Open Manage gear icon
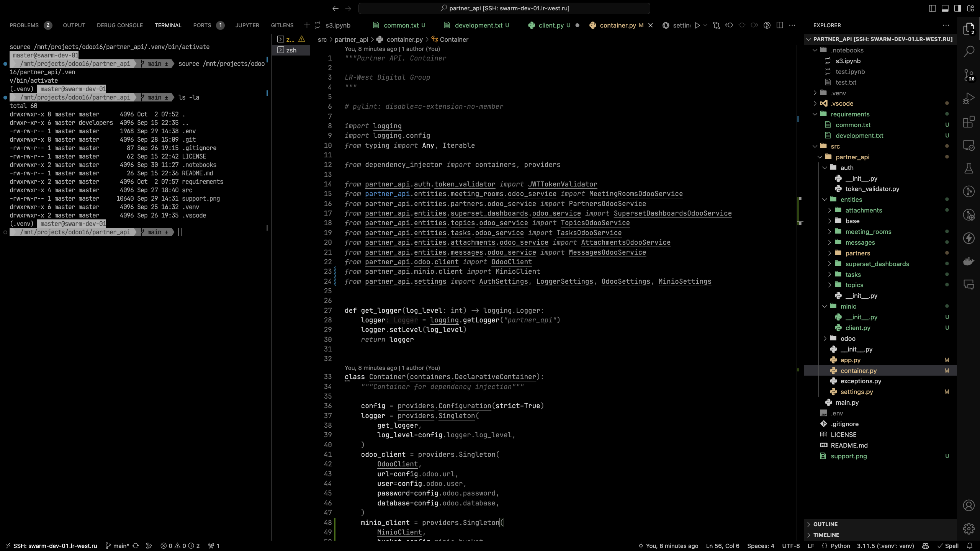Viewport: 980px width, 551px height. tap(969, 529)
